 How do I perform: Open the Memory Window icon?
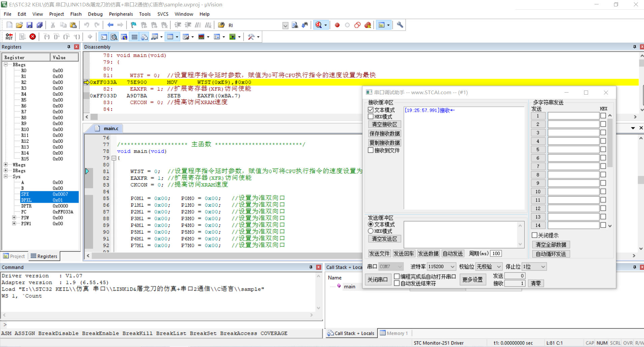pyautogui.click(x=170, y=37)
